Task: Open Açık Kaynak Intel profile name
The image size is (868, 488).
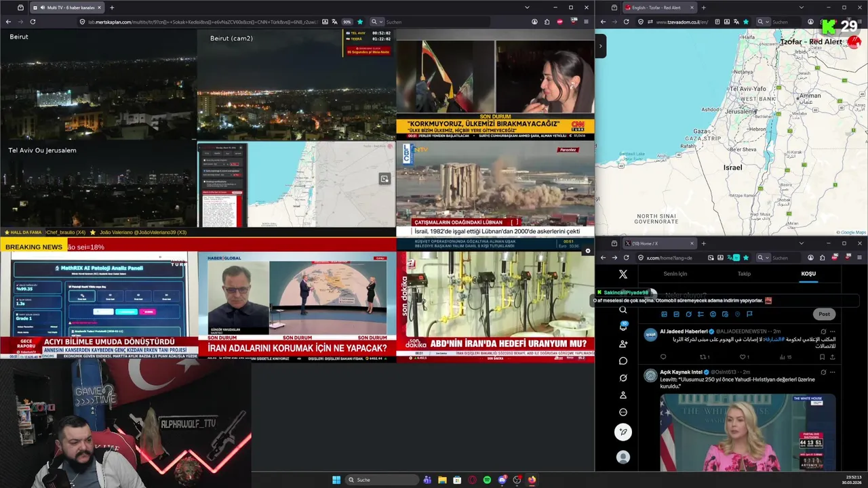Action: 681,372
